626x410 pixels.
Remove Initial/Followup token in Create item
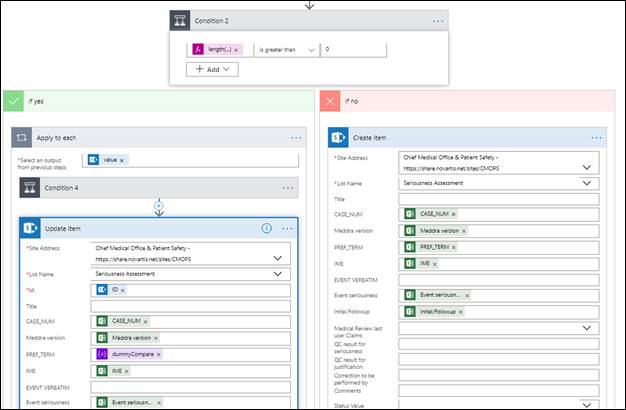pos(461,312)
